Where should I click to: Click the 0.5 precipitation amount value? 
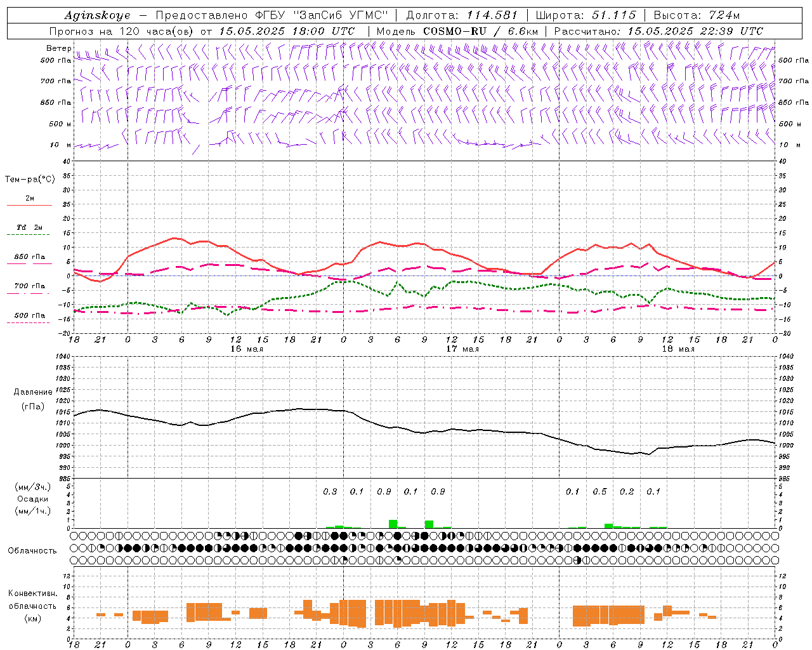pos(599,491)
